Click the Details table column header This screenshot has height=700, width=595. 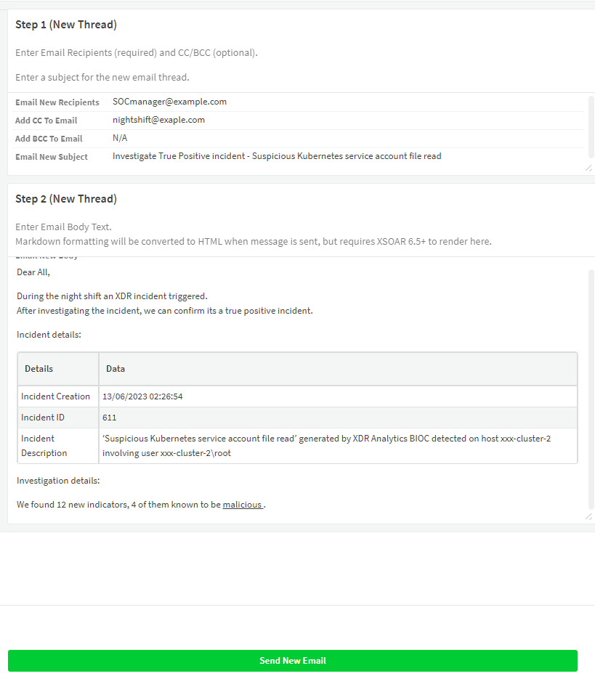point(39,369)
